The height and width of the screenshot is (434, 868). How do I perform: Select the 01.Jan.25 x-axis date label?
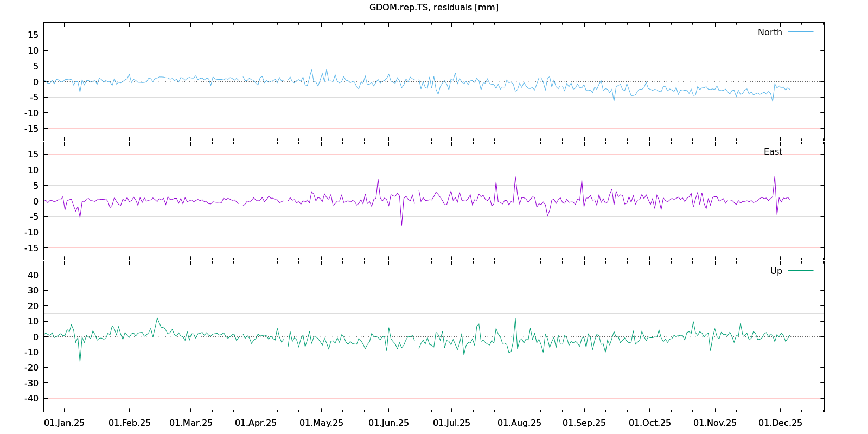click(64, 423)
